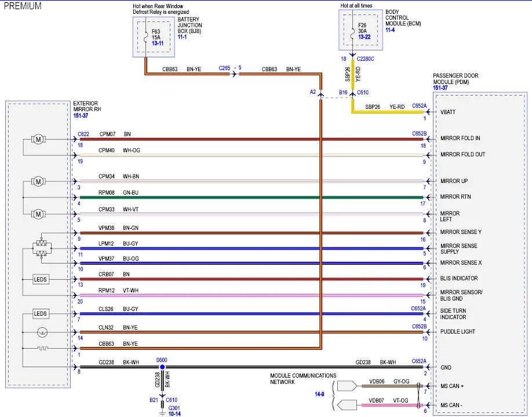Click the BLIS INDICATOR pin label
532x417 pixels.
coord(459,279)
